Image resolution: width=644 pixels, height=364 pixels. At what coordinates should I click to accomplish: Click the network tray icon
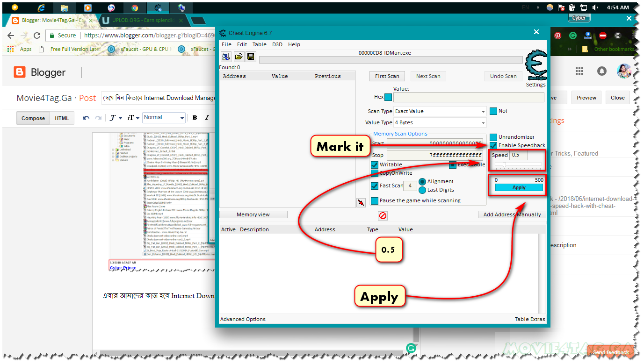pos(583,7)
